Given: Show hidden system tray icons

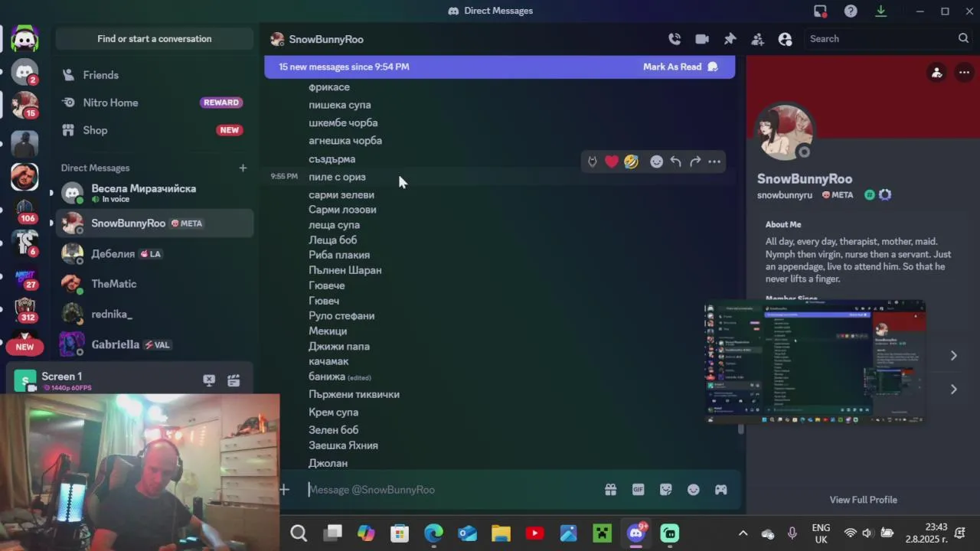Looking at the screenshot, I should click(743, 533).
